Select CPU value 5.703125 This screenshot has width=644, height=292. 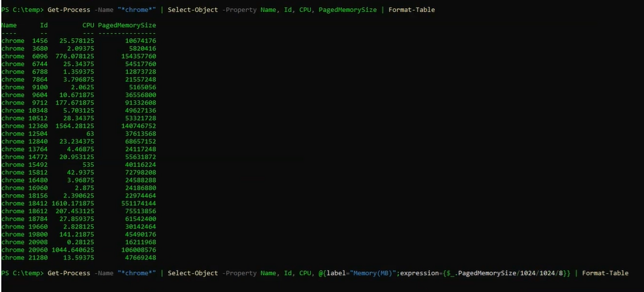coord(78,110)
